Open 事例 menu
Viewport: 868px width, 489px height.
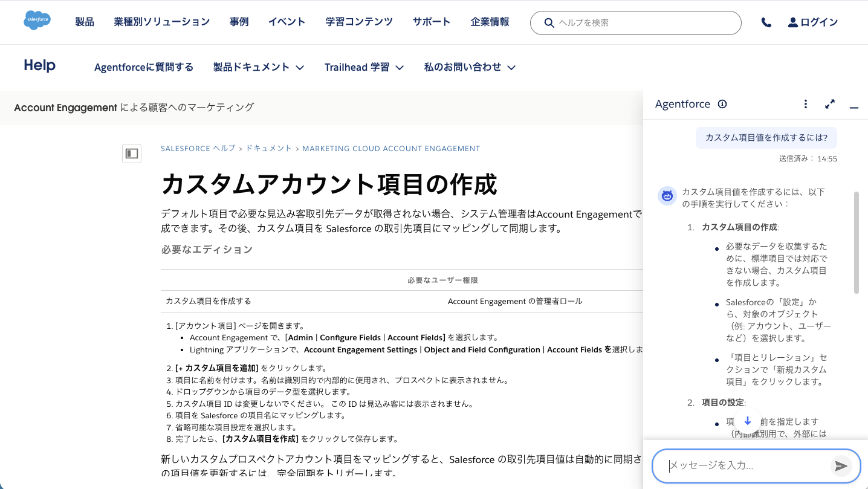pyautogui.click(x=239, y=22)
